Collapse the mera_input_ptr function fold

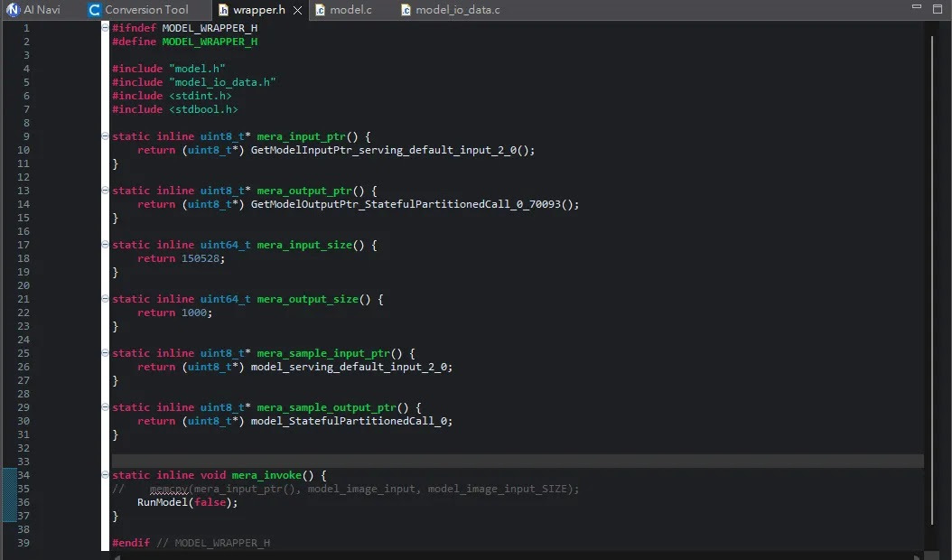pyautogui.click(x=106, y=136)
